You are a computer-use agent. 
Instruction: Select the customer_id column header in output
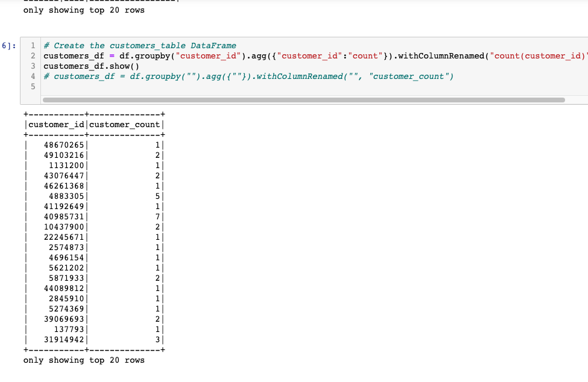coord(56,124)
